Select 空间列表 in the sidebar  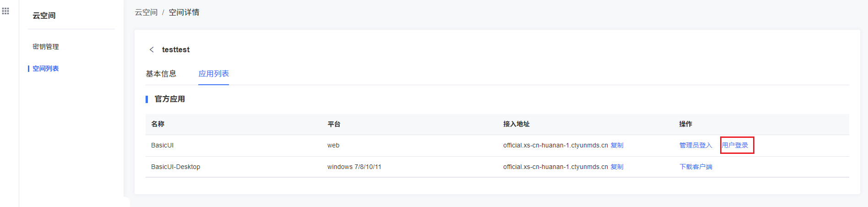click(x=46, y=69)
